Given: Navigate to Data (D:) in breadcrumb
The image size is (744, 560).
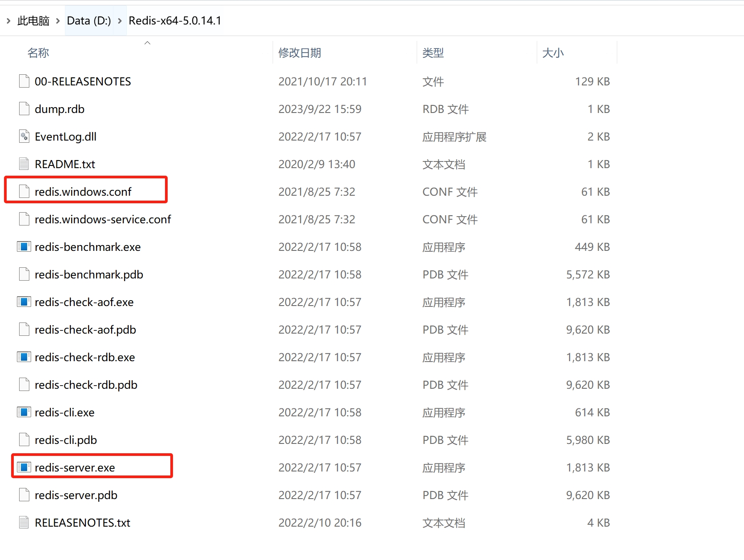Looking at the screenshot, I should point(89,20).
